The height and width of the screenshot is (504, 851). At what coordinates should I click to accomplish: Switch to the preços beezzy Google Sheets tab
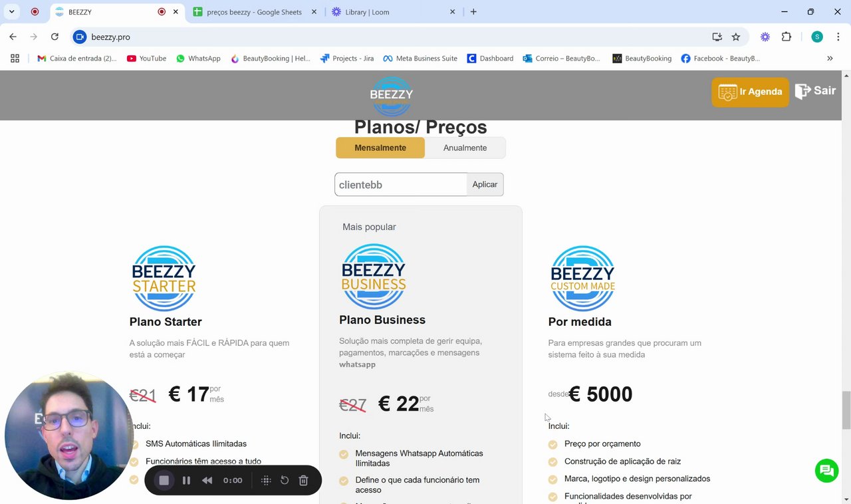click(x=254, y=12)
